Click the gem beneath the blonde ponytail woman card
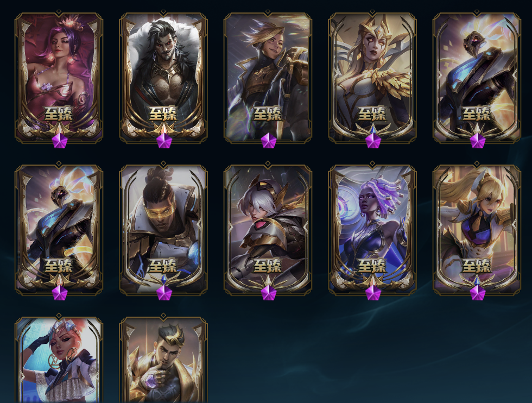The width and height of the screenshot is (532, 403). (x=478, y=293)
